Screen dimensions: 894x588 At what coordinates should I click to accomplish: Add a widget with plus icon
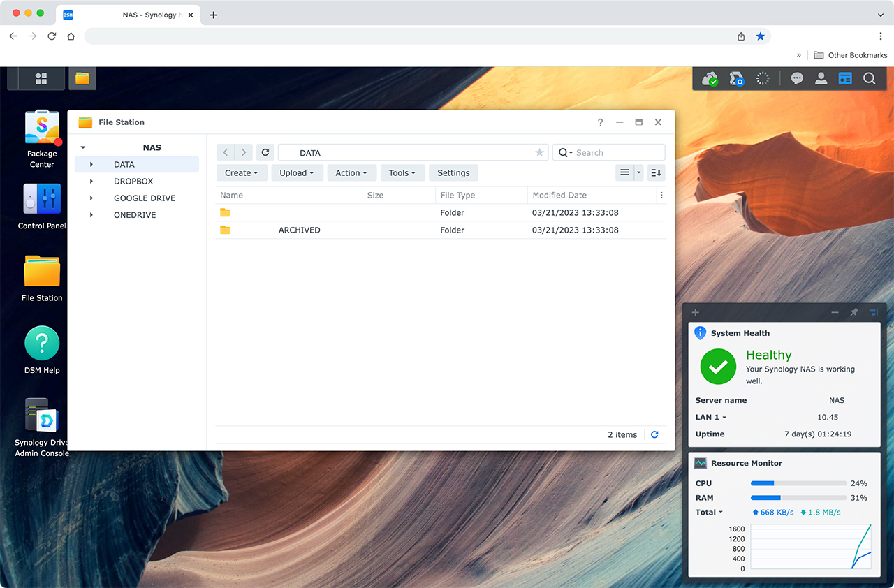click(695, 312)
